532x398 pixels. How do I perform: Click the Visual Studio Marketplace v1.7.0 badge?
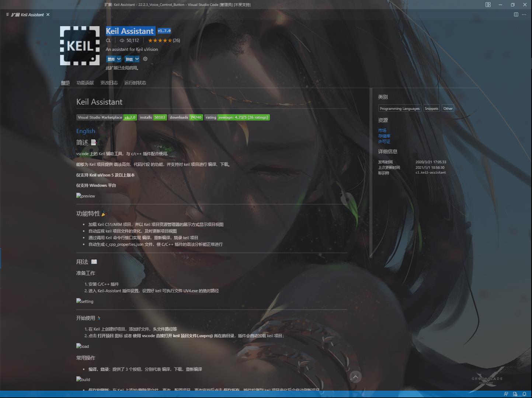[107, 117]
